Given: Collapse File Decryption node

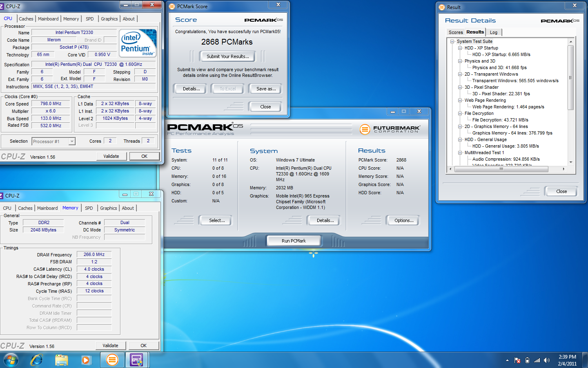Looking at the screenshot, I should [460, 113].
